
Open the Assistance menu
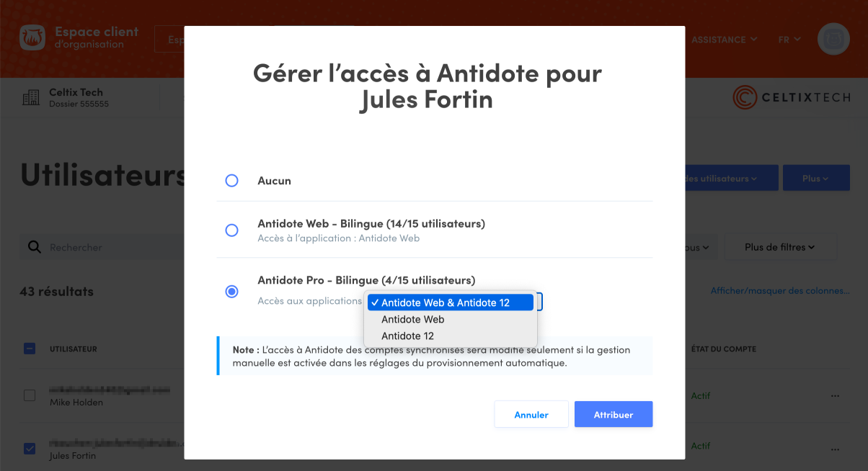724,40
